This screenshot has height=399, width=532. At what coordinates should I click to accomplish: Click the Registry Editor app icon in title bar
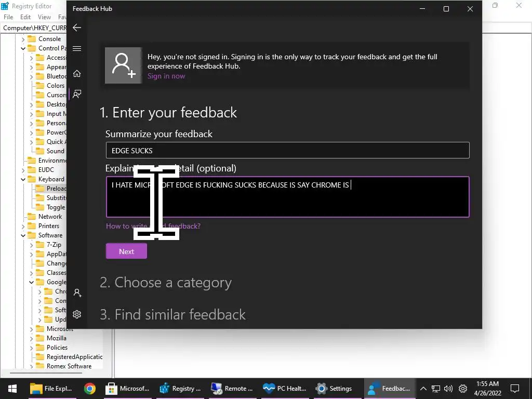tap(5, 6)
